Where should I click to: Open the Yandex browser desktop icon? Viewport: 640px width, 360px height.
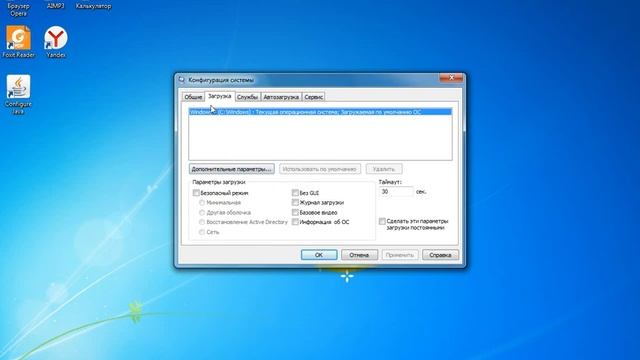pyautogui.click(x=56, y=41)
